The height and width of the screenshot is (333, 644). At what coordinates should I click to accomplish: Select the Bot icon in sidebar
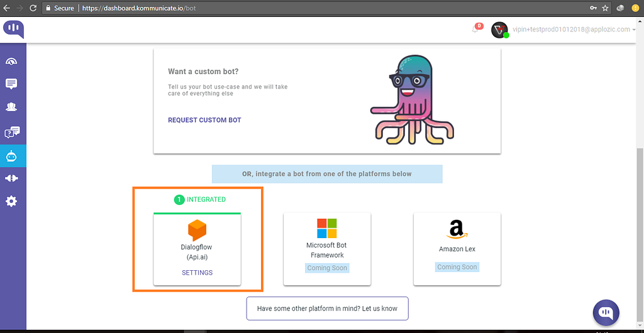tap(11, 156)
